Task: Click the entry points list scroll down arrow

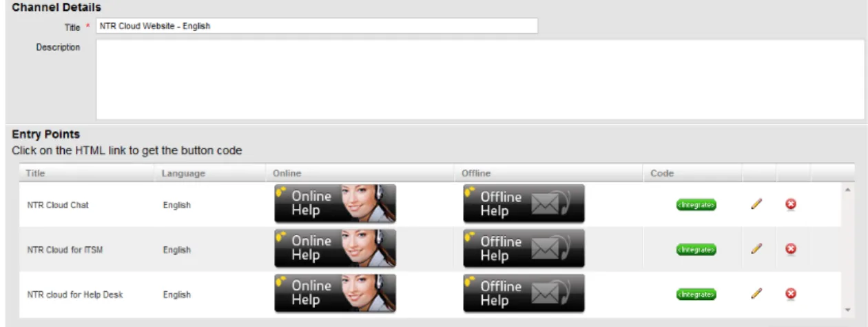Action: [x=847, y=310]
